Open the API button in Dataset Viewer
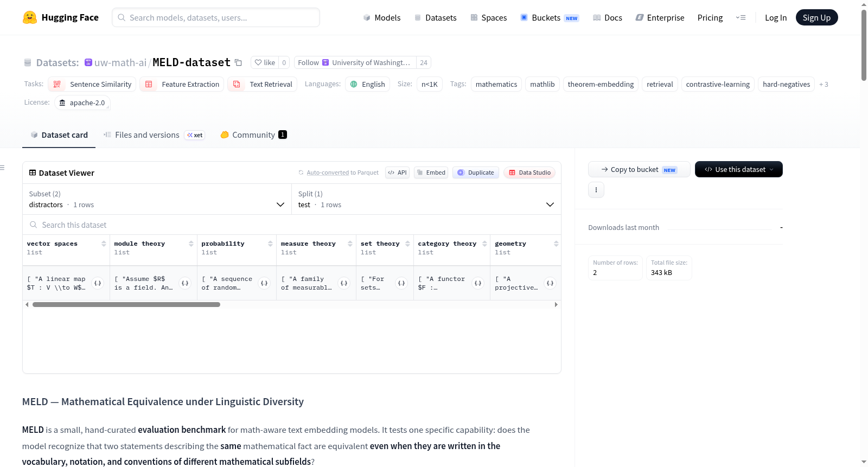The width and height of the screenshot is (868, 467). point(397,172)
